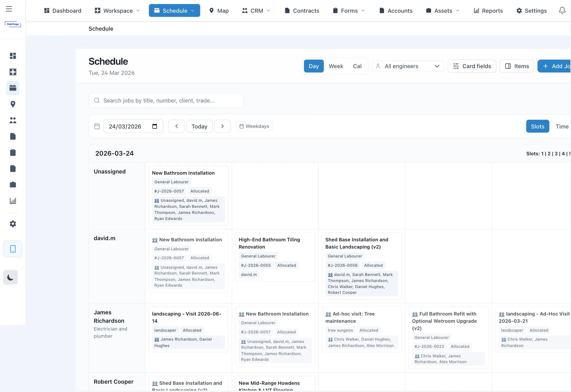Viewport: 571px width, 392px height.
Task: Open the sidebar map pin icon
Action: [13, 104]
